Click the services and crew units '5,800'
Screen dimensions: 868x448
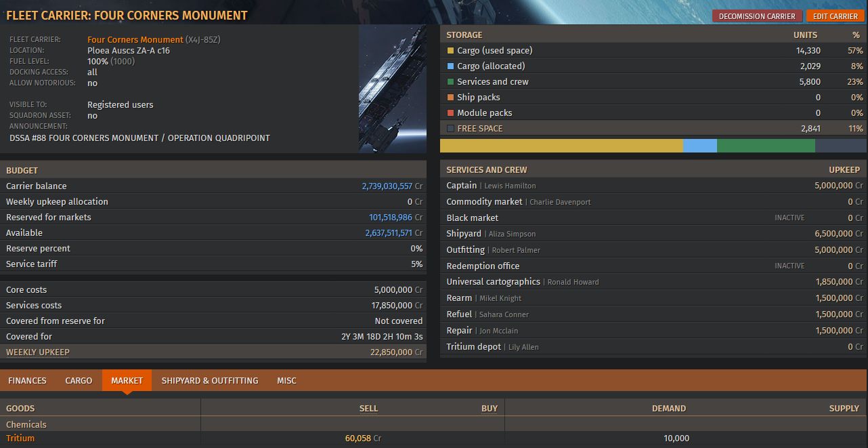pos(810,82)
